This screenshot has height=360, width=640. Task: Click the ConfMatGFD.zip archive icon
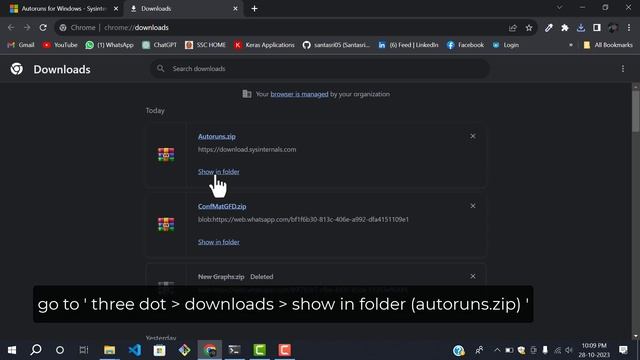coord(166,225)
